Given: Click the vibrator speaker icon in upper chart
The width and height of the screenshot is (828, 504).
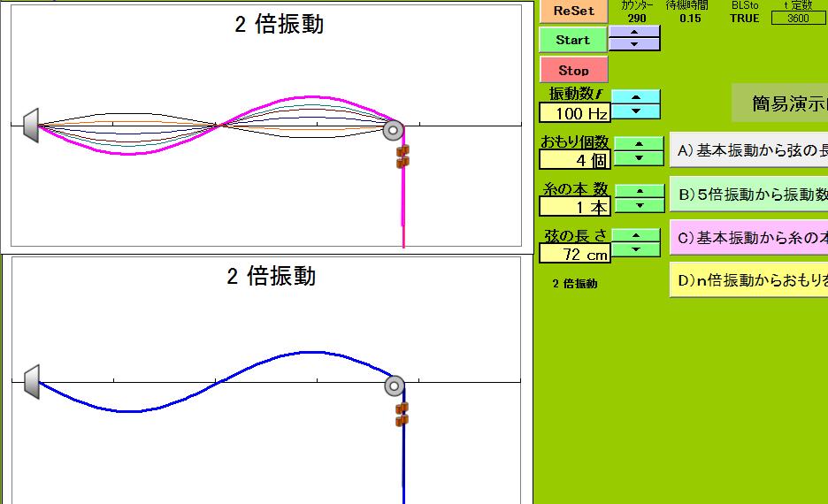Looking at the screenshot, I should (31, 126).
